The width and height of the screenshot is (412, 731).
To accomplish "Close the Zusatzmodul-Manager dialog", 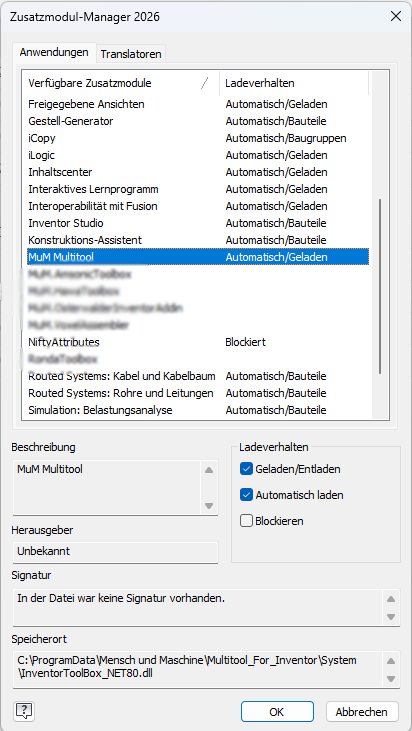I will tap(396, 17).
